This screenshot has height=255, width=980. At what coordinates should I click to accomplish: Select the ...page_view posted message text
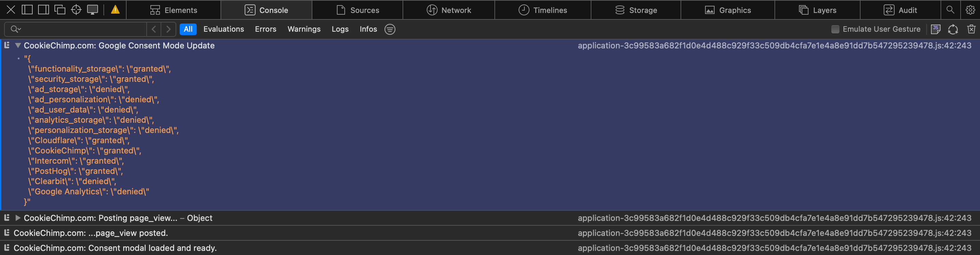[91, 233]
